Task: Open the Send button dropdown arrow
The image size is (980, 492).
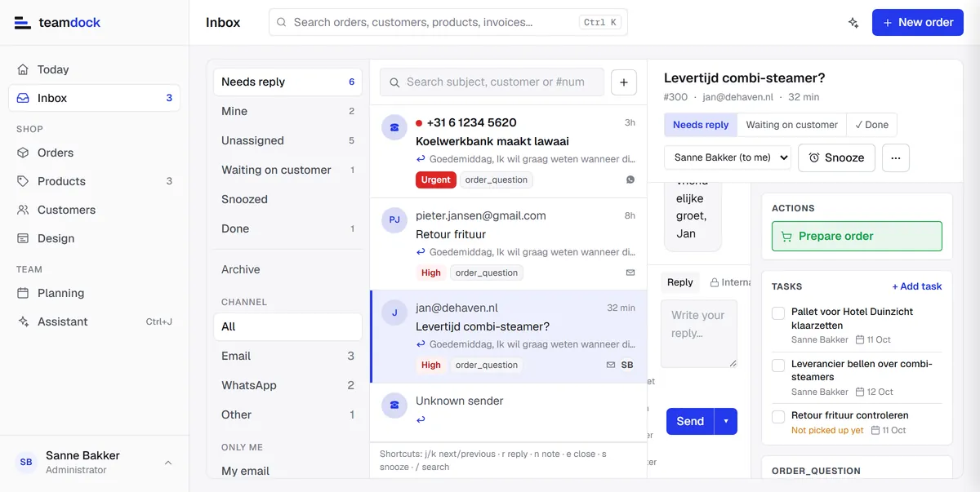Action: [726, 421]
